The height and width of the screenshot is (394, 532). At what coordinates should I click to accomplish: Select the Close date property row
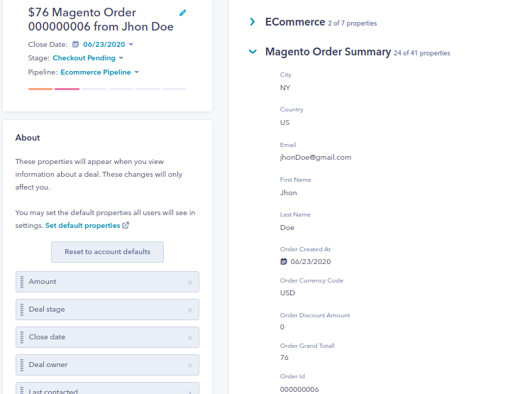click(x=107, y=337)
